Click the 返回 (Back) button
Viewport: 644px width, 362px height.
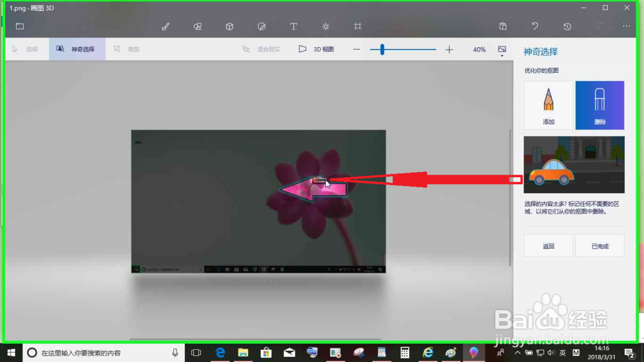[548, 246]
